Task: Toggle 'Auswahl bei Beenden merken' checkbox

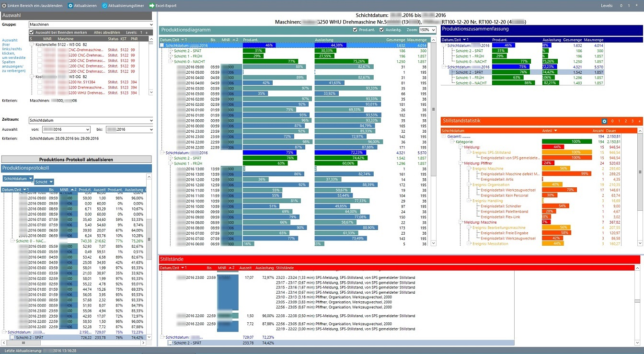Action: [x=32, y=32]
